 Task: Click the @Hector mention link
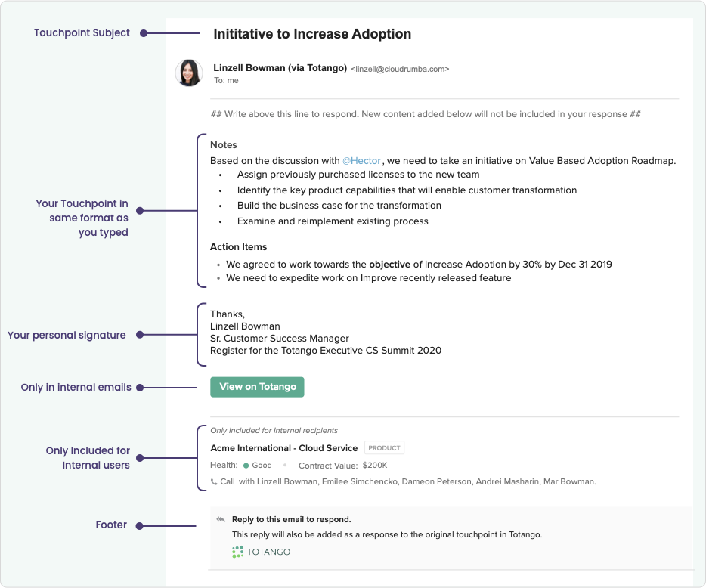[361, 161]
